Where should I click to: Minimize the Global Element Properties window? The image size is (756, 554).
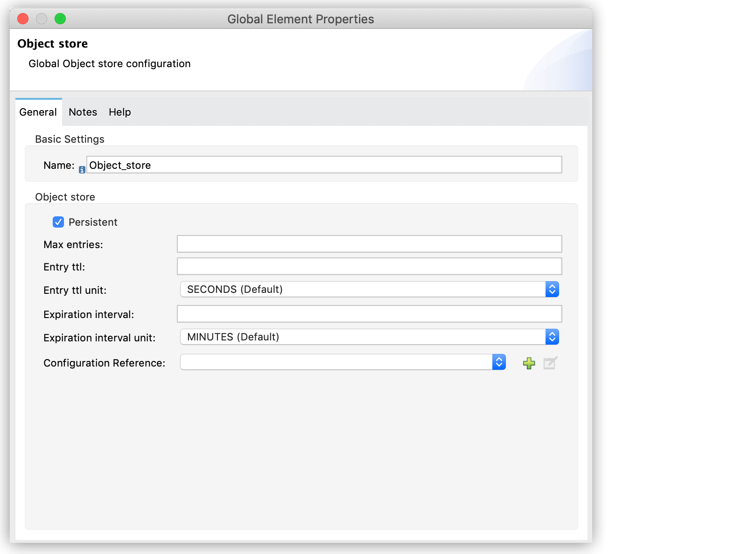(x=42, y=19)
